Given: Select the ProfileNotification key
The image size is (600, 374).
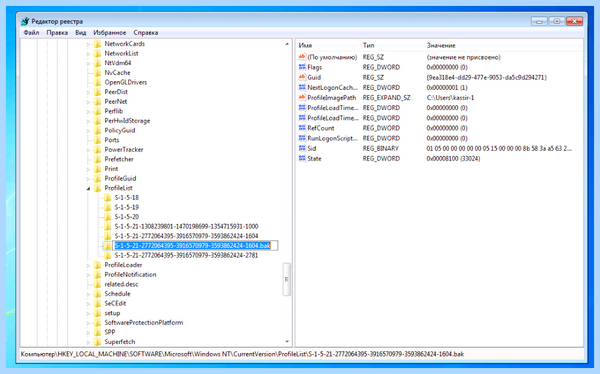Looking at the screenshot, I should (x=130, y=274).
